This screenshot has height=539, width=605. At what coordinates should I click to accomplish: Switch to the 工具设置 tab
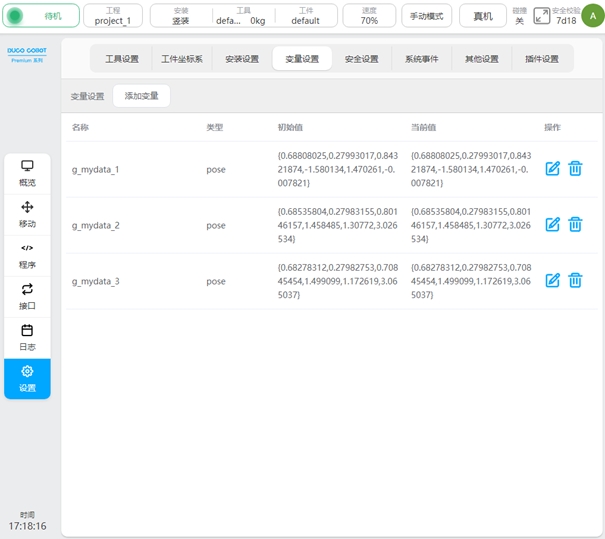(x=122, y=59)
